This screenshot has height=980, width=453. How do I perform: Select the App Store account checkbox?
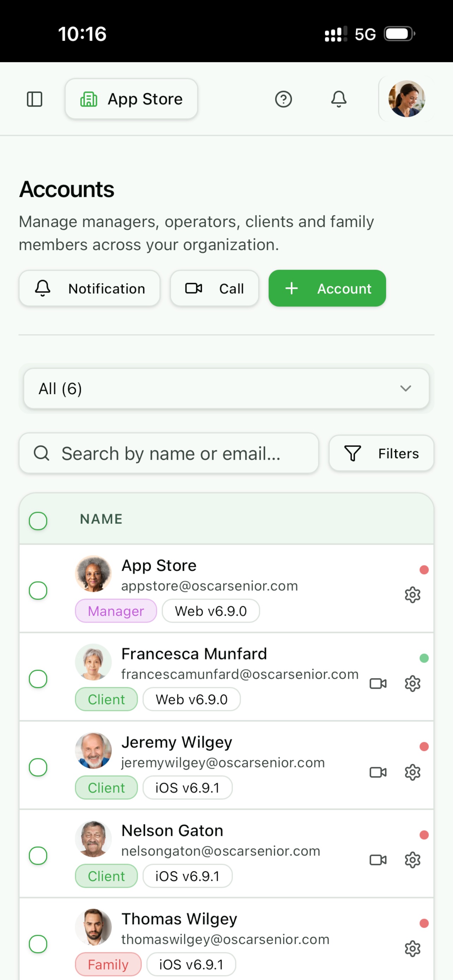pyautogui.click(x=38, y=591)
